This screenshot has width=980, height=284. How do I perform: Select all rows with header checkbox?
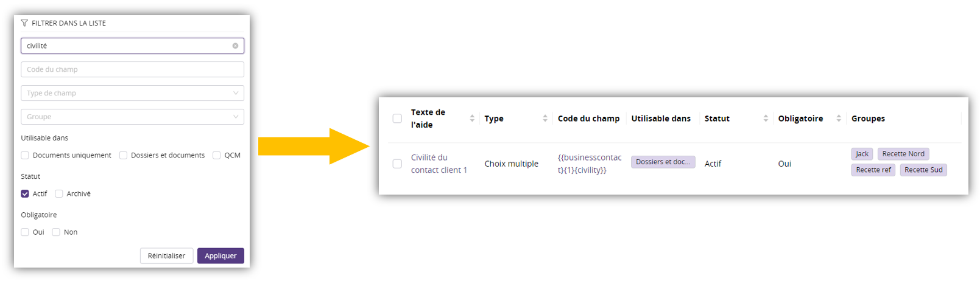point(397,119)
